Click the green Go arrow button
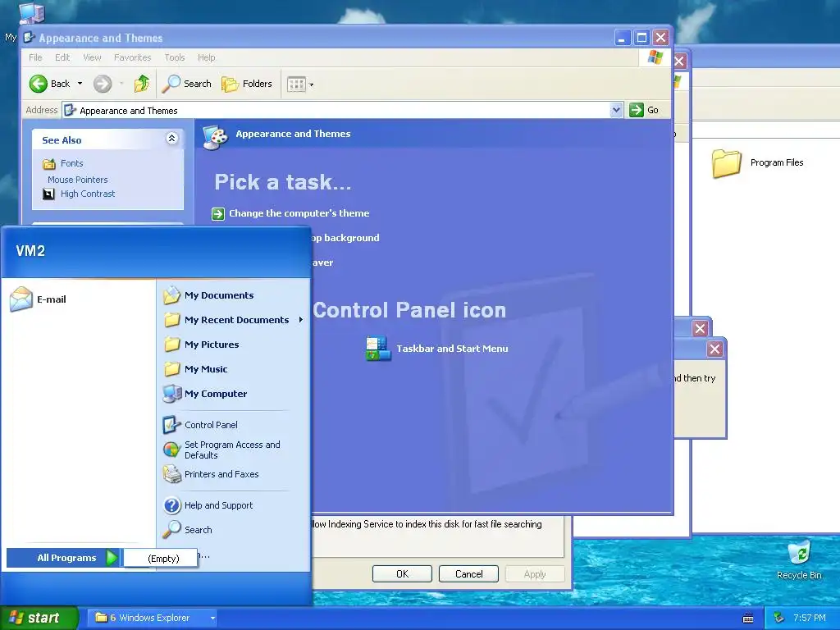 (x=637, y=110)
